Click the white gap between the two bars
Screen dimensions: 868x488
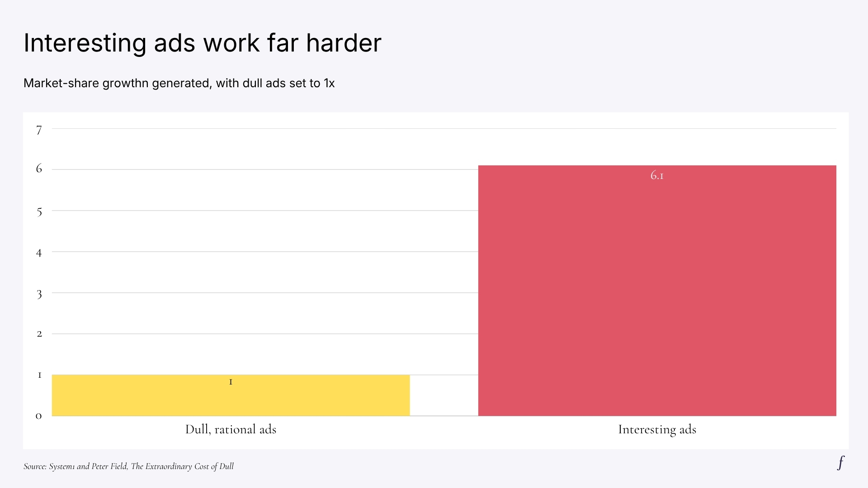[444, 395]
